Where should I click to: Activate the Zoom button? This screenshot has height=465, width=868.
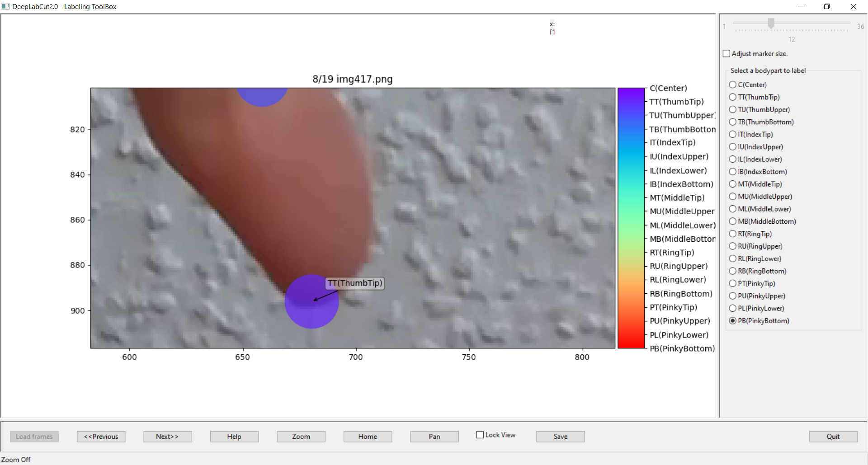(301, 437)
